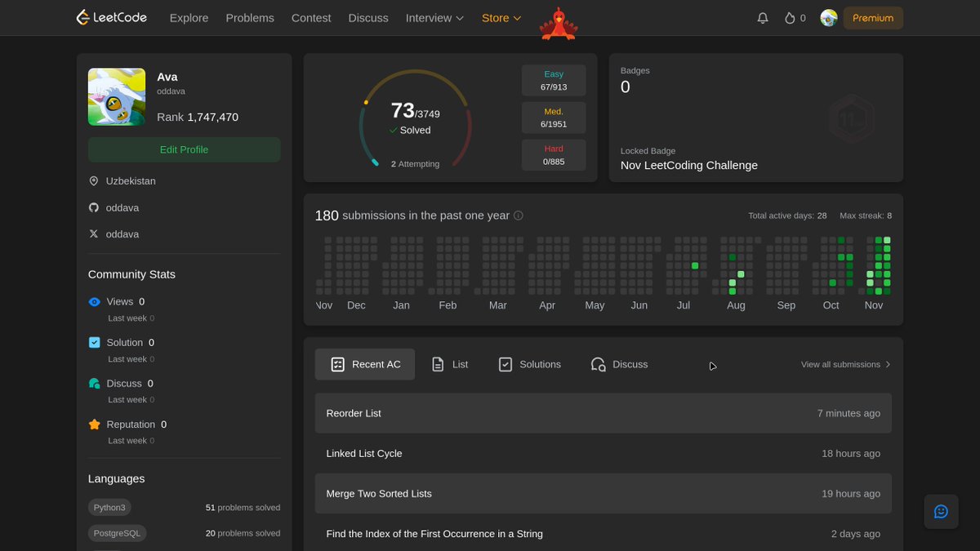Click the Solution checkmark icon in Community Stats
980x551 pixels.
pyautogui.click(x=95, y=343)
